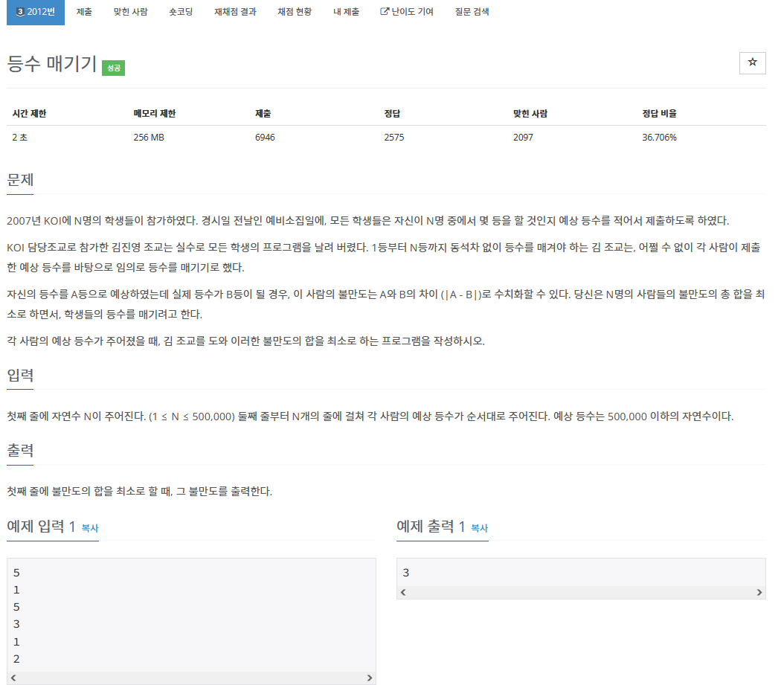Image resolution: width=784 pixels, height=685 pixels.
Task: Click the star favorite button
Action: pos(752,63)
